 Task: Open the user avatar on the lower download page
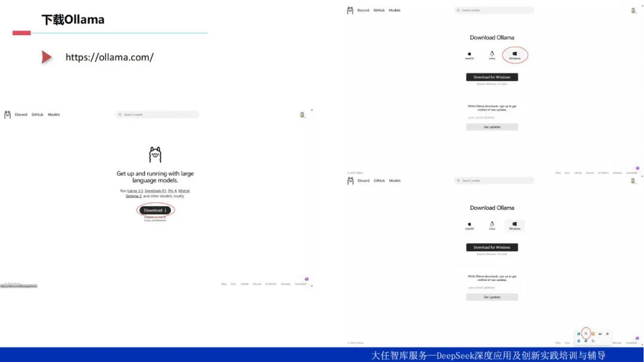[x=633, y=181]
